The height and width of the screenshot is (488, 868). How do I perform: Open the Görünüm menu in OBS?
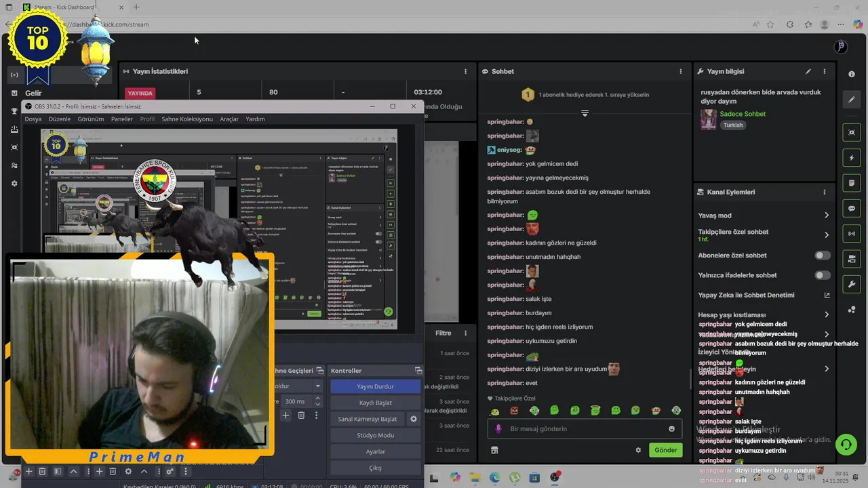click(x=91, y=119)
